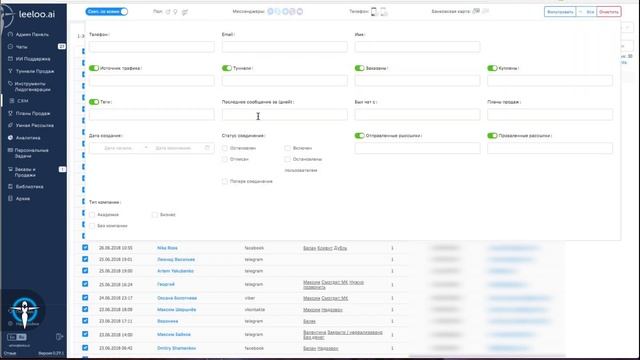Open the Проваленные рассылки dropdown field
640x360 pixels.
[550, 148]
